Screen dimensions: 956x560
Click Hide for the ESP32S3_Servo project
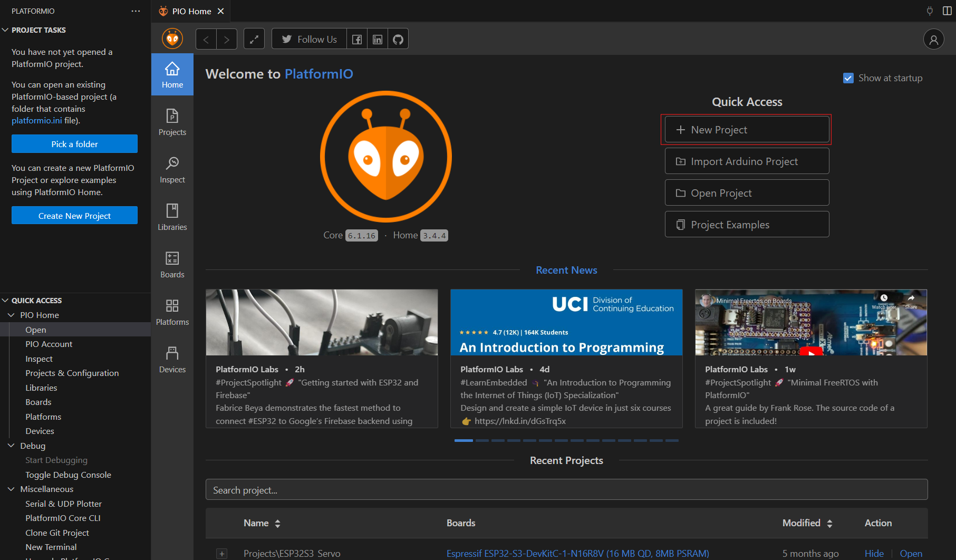pyautogui.click(x=874, y=553)
